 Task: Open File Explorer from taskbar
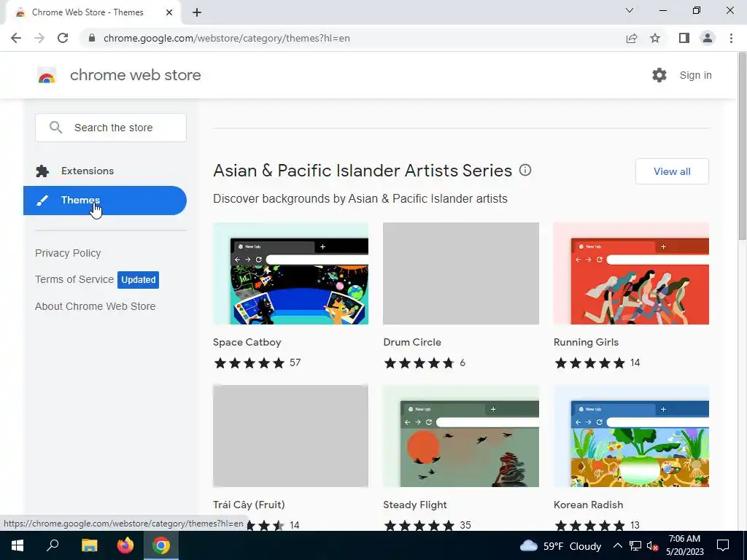coord(89,545)
